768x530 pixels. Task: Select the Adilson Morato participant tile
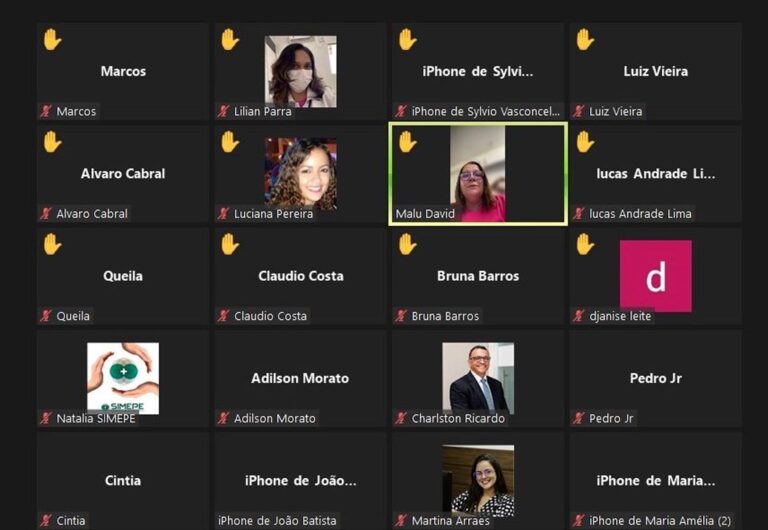[300, 378]
